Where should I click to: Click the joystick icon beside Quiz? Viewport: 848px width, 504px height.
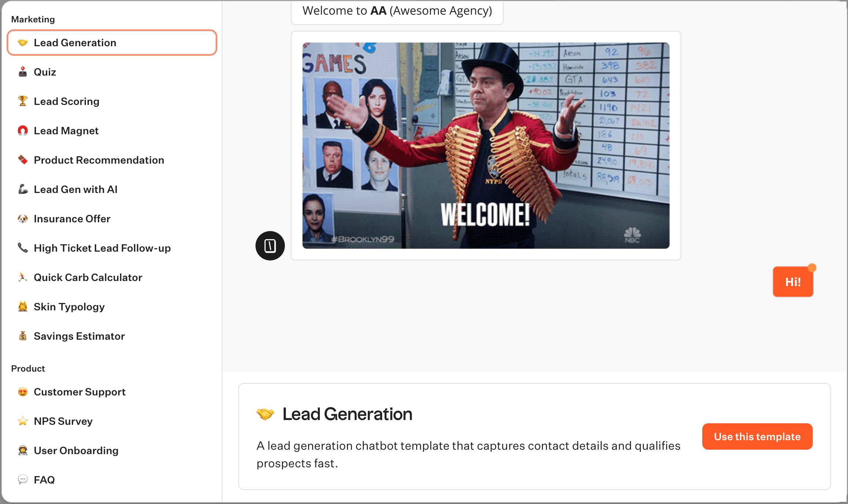click(x=23, y=72)
